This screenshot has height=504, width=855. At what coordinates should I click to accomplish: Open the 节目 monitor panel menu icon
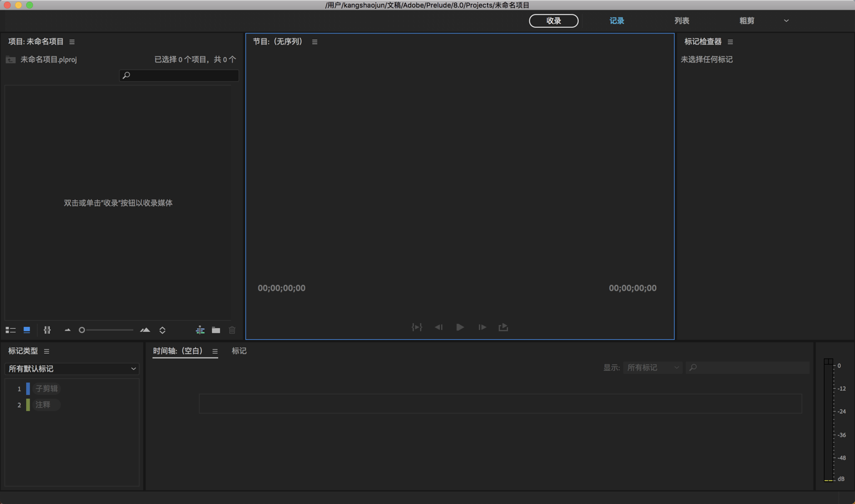(x=315, y=42)
